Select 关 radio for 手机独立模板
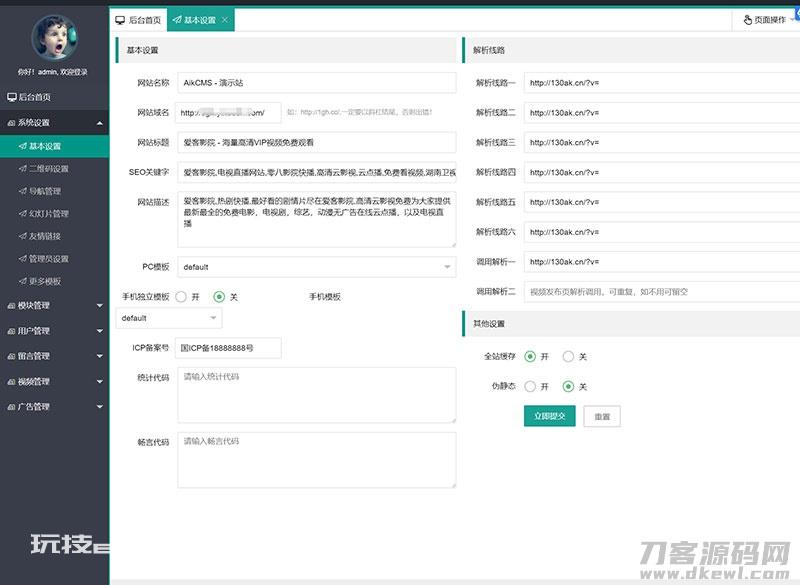 coord(219,297)
